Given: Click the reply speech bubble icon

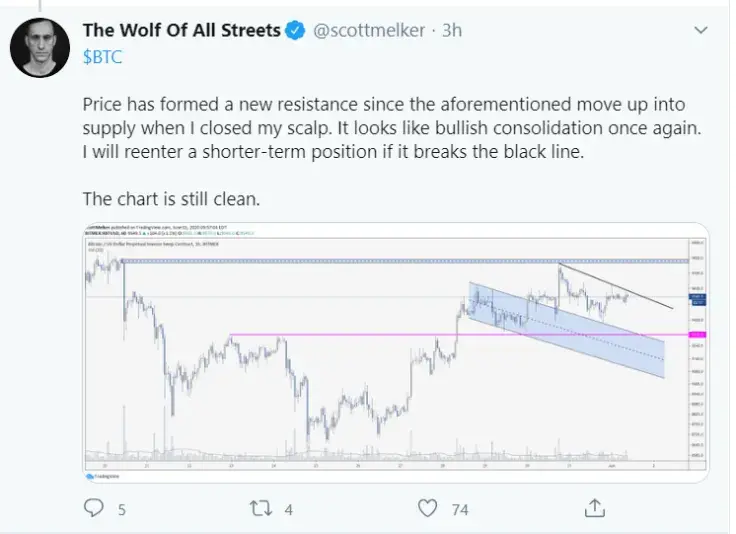Looking at the screenshot, I should [94, 508].
